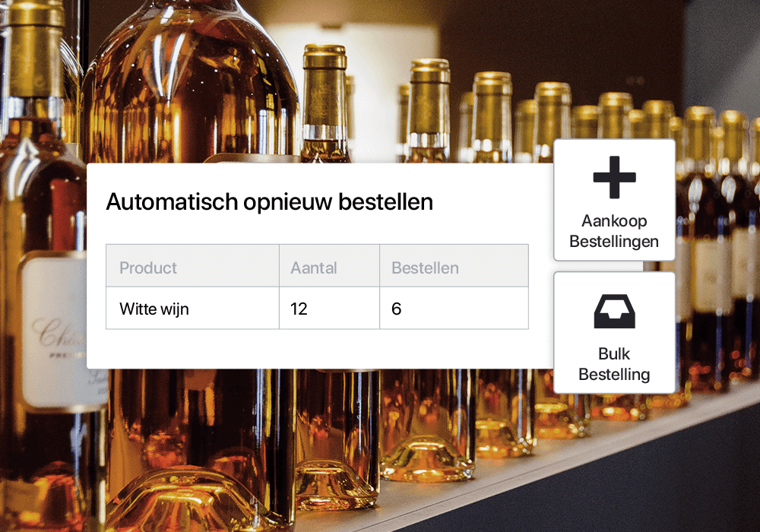Click the Automatisch opnieuw bestellen heading
This screenshot has height=532, width=760.
coord(270,202)
